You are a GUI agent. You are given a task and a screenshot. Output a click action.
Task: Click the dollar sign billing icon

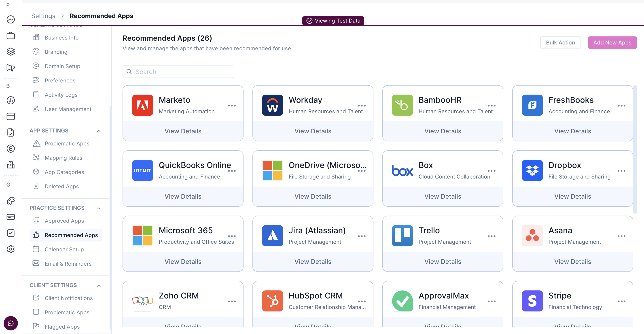click(x=11, y=149)
